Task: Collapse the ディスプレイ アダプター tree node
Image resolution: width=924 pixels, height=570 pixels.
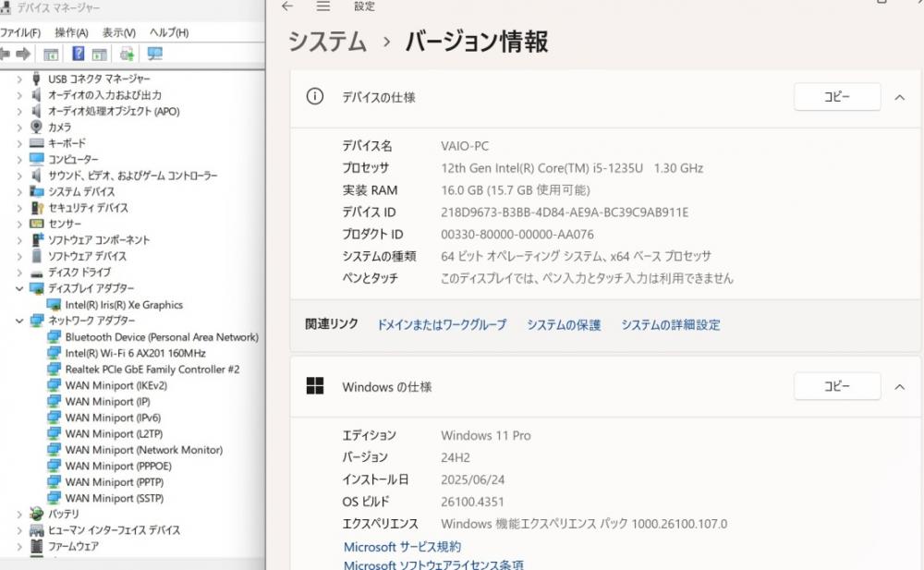Action: coord(19,288)
